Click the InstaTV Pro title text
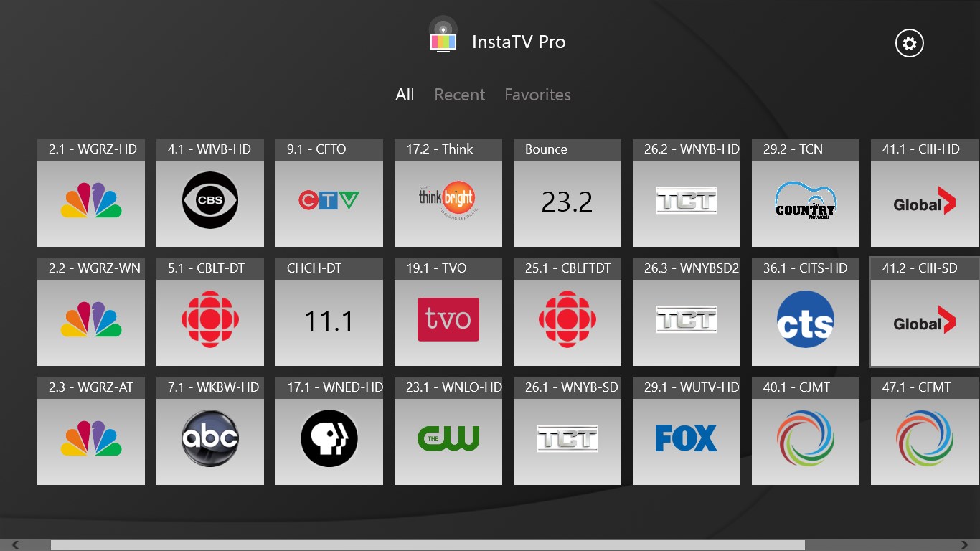 coord(519,42)
